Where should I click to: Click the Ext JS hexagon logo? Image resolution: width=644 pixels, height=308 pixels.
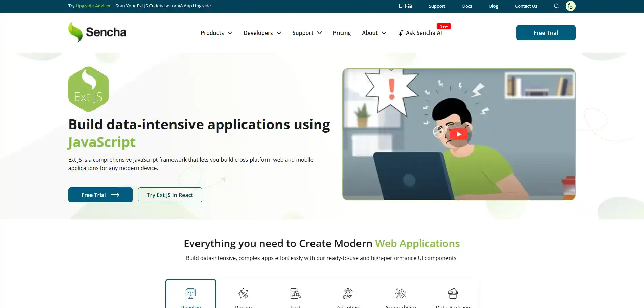[89, 89]
